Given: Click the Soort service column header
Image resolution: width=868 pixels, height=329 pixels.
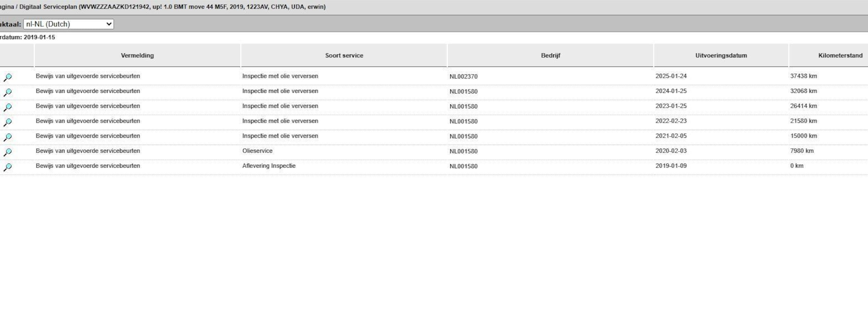Looking at the screenshot, I should click(x=344, y=56).
